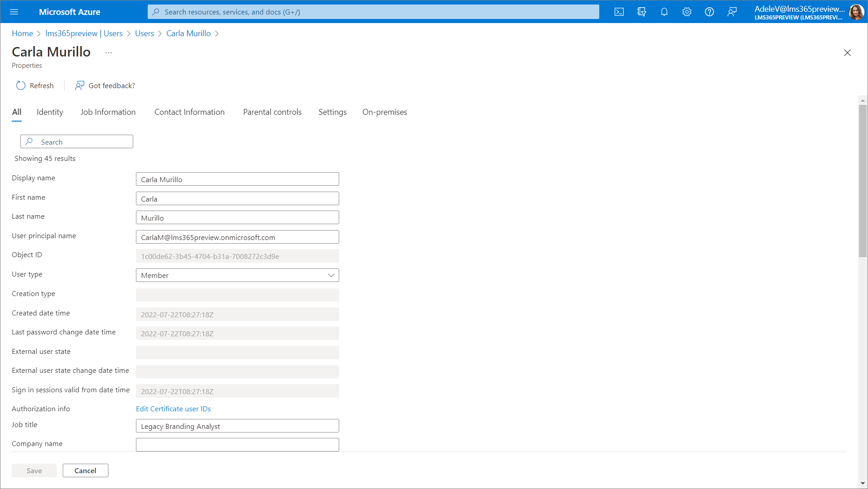Open the help question mark icon

tap(709, 12)
